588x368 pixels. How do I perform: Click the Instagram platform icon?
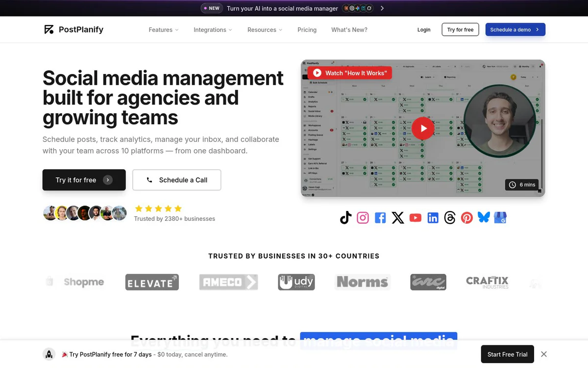tap(363, 217)
